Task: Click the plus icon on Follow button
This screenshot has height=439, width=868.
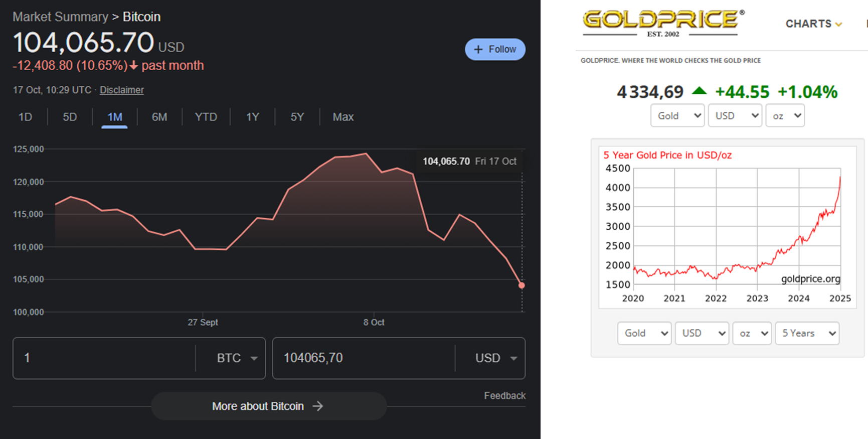Action: (478, 49)
